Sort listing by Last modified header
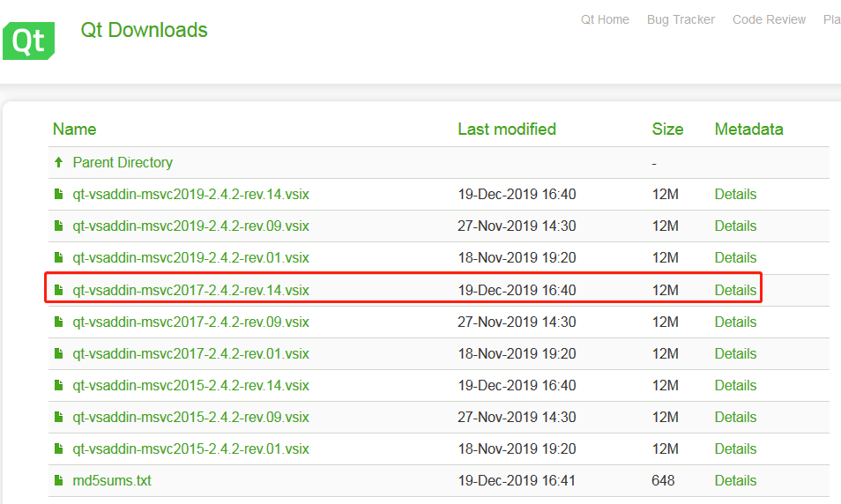The width and height of the screenshot is (841, 504). click(x=507, y=130)
